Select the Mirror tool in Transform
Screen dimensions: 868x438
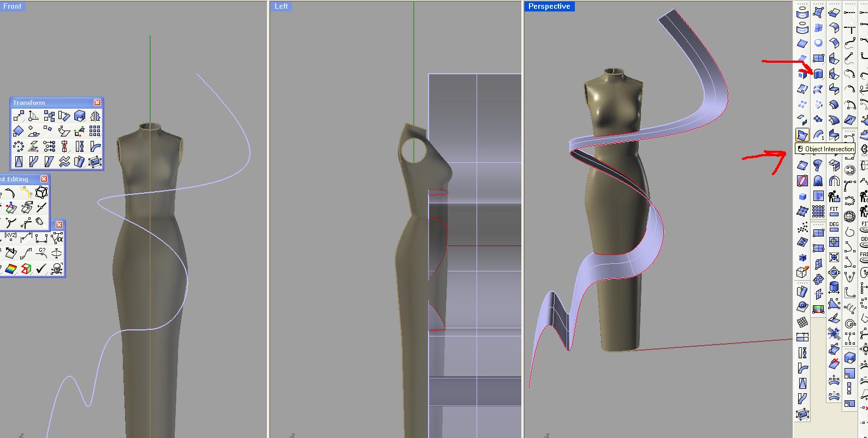pyautogui.click(x=95, y=116)
